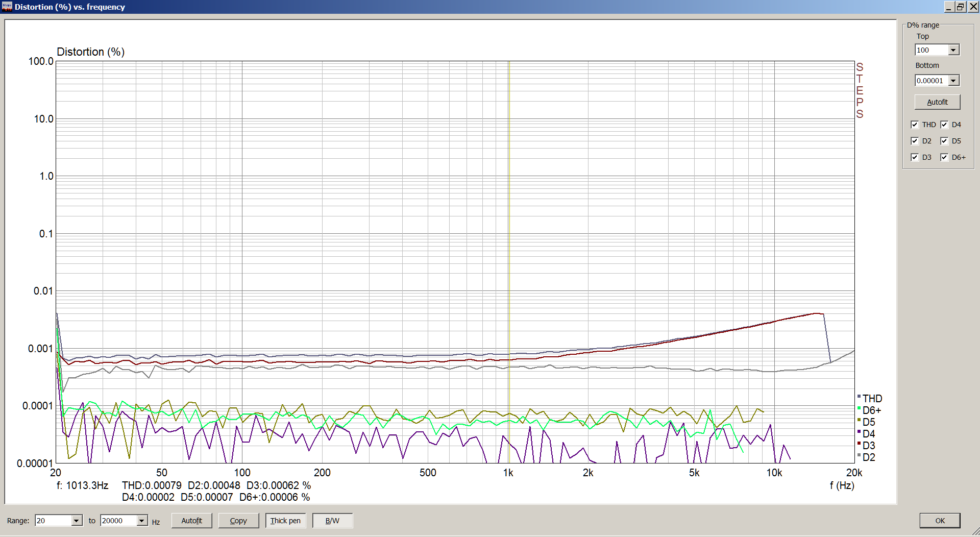
Task: Click the 'D4:0.00002' readout value
Action: pyautogui.click(x=148, y=497)
